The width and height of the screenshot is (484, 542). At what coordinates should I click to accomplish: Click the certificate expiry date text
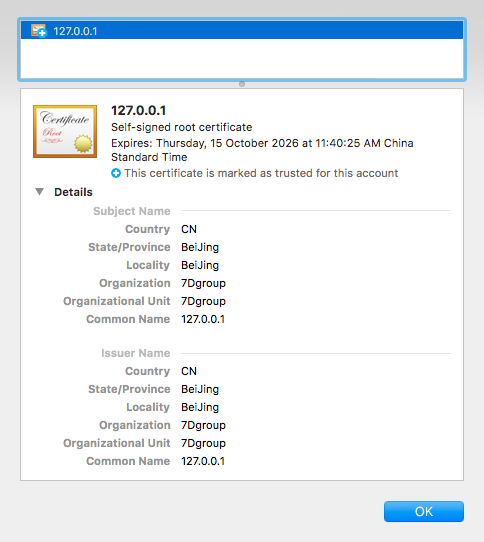pos(262,150)
